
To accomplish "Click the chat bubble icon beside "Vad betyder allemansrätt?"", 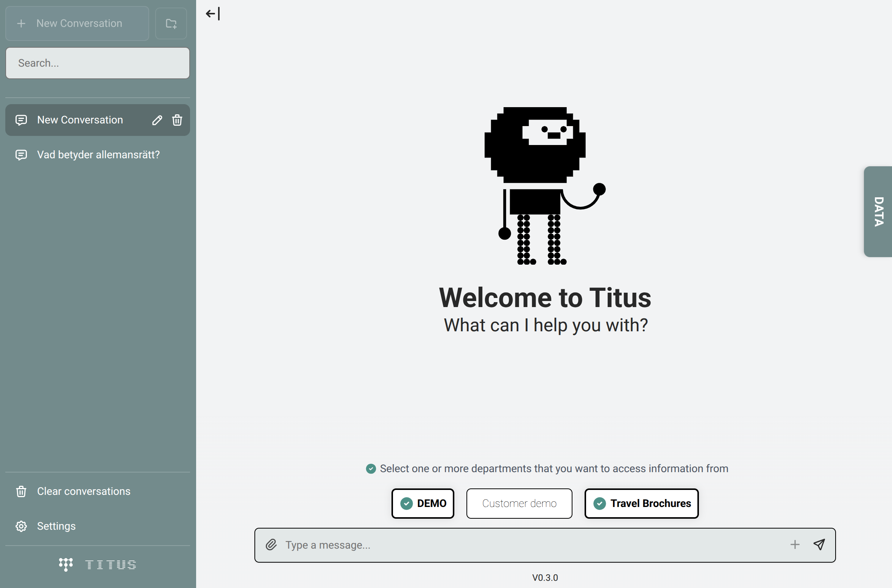I will [x=21, y=155].
